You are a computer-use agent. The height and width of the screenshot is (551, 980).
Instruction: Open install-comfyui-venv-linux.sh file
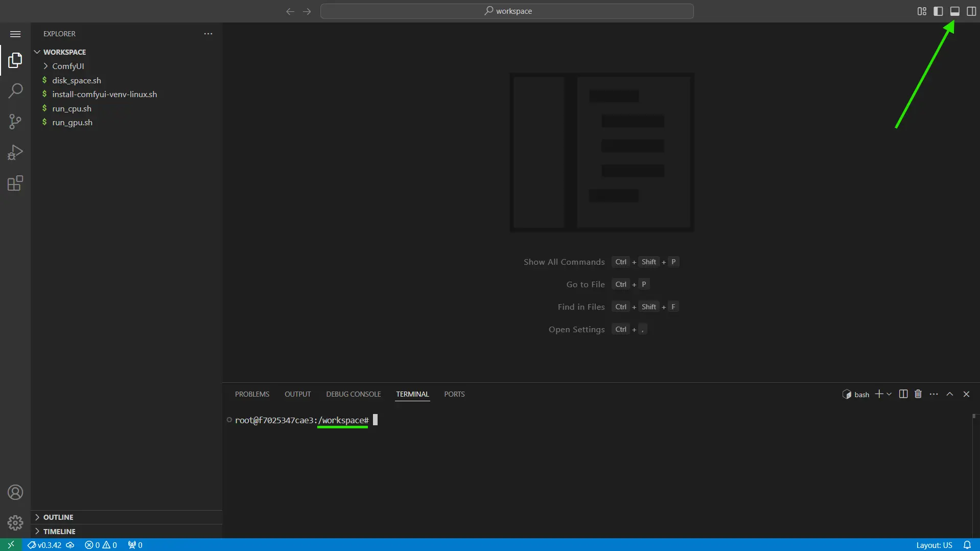click(127, 94)
